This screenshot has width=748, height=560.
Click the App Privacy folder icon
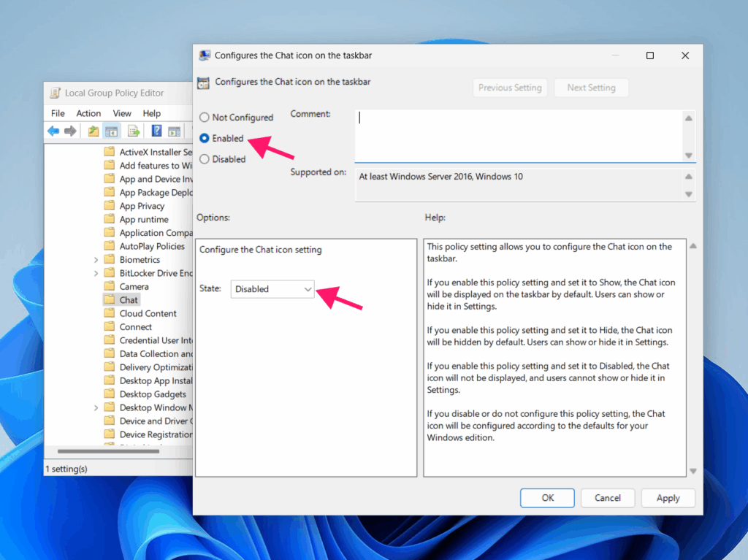click(x=110, y=206)
